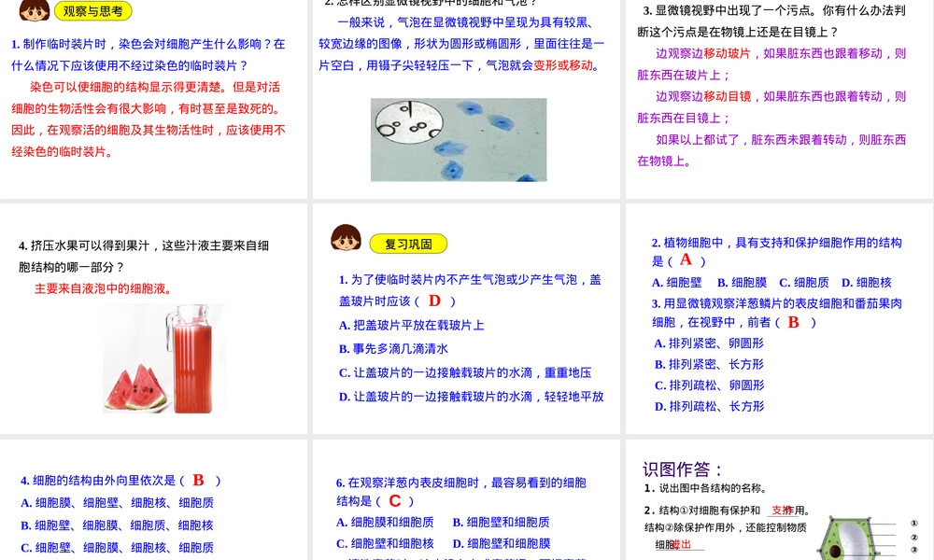Select the yellow 复习巩固 label

point(408,244)
